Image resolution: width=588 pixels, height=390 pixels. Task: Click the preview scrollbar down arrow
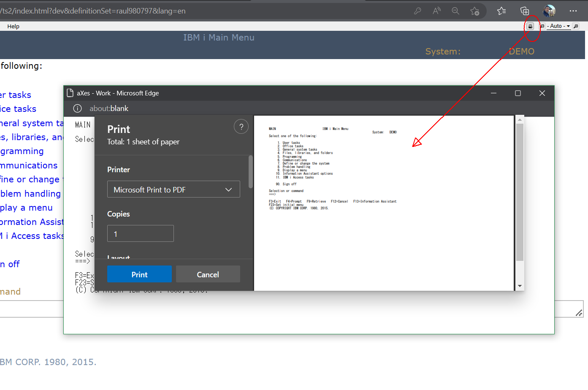click(x=520, y=286)
